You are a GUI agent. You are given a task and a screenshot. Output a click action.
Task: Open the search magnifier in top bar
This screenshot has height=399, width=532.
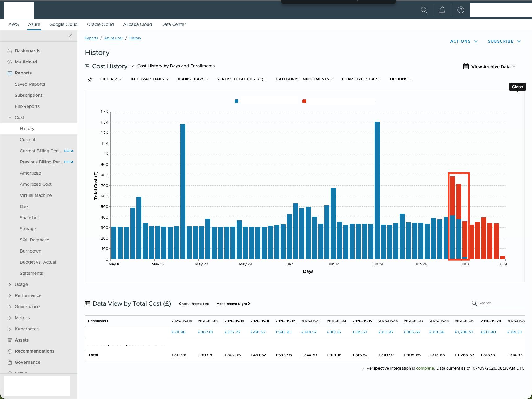(424, 10)
